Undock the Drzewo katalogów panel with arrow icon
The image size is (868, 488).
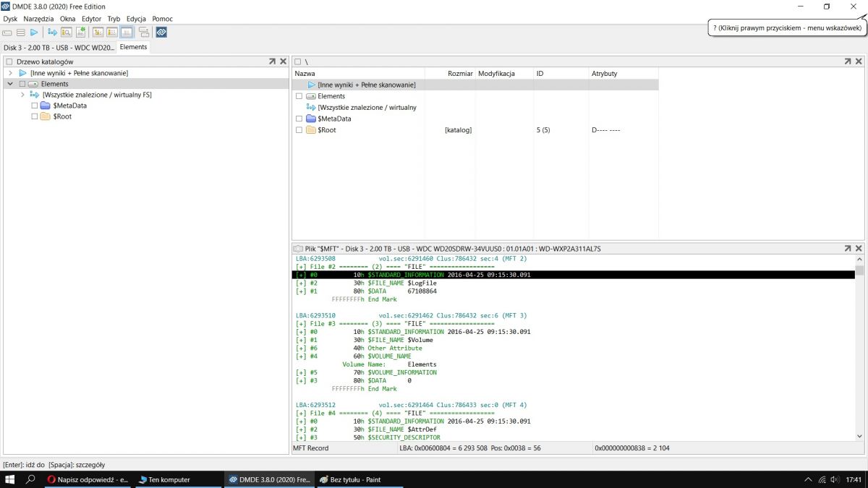[272, 61]
